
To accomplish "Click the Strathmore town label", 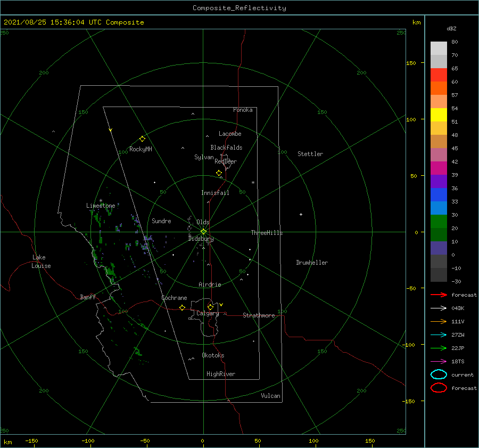I will coord(259,315).
